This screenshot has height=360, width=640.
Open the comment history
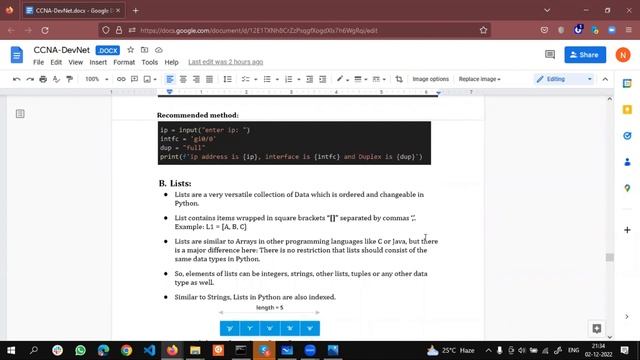tap(550, 55)
